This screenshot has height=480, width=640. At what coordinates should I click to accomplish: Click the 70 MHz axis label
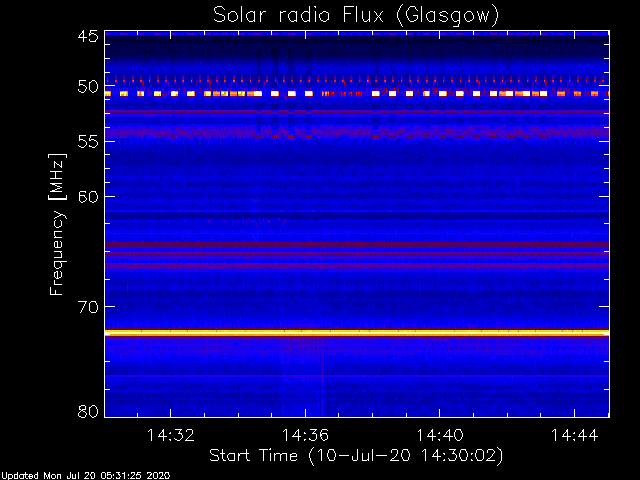[88, 307]
